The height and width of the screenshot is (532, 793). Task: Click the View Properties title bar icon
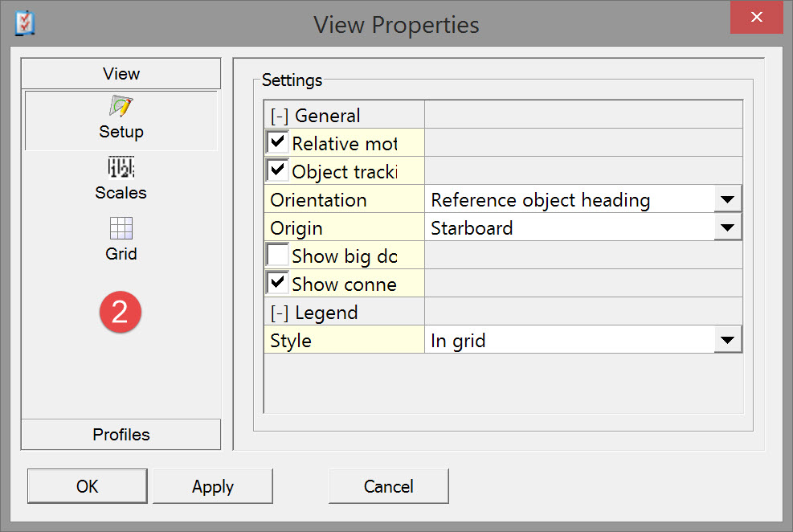26,23
